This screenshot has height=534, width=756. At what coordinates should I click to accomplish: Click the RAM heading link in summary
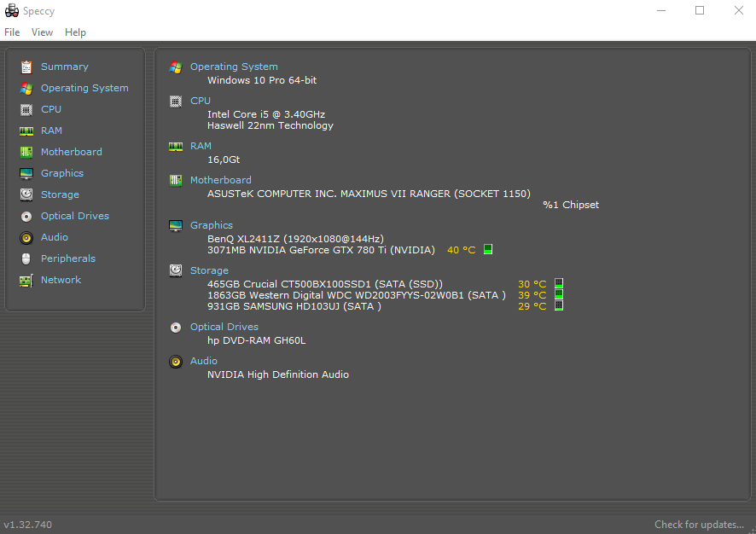(201, 146)
